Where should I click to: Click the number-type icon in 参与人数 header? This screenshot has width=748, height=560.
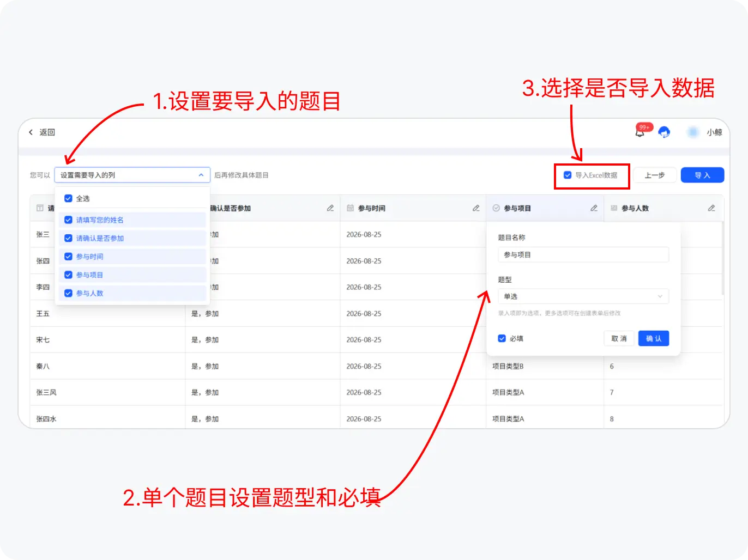click(614, 208)
